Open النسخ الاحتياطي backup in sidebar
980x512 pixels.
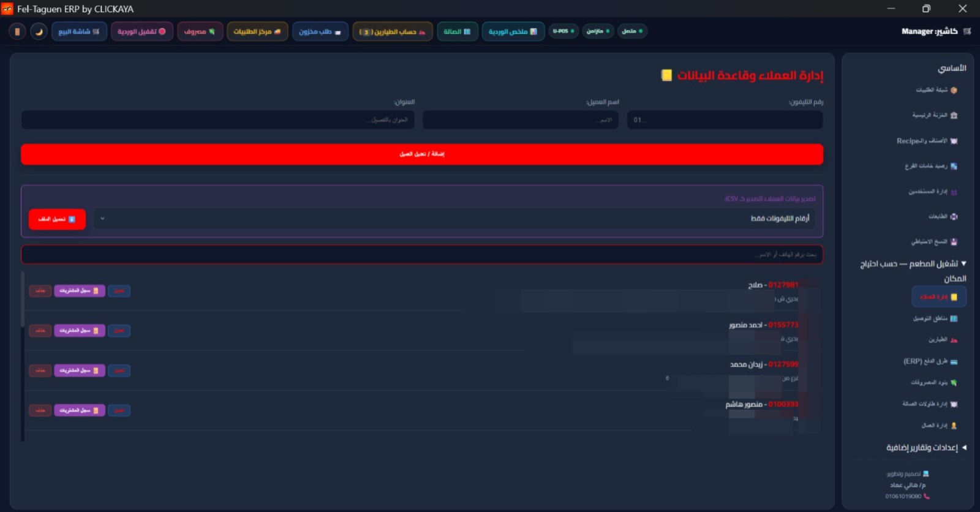[934, 242]
